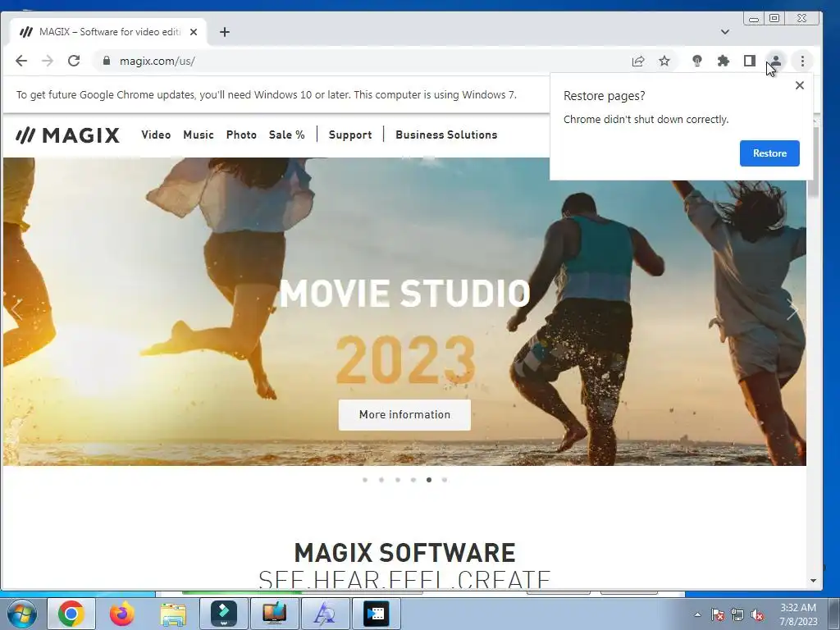Dismiss the Restore pages popup
Screen dimensions: 840x630
(799, 85)
